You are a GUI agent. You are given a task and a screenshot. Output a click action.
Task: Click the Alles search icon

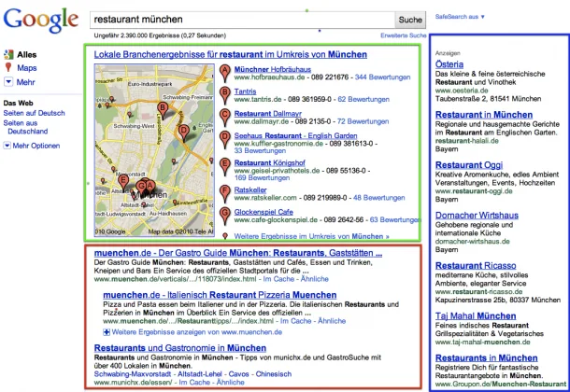pos(9,55)
